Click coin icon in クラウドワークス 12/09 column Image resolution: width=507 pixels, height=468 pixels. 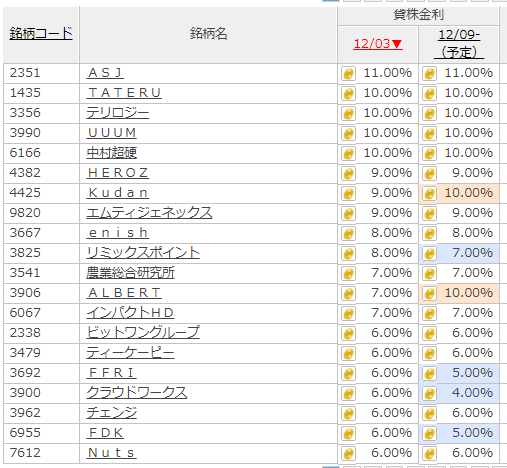coord(429,394)
